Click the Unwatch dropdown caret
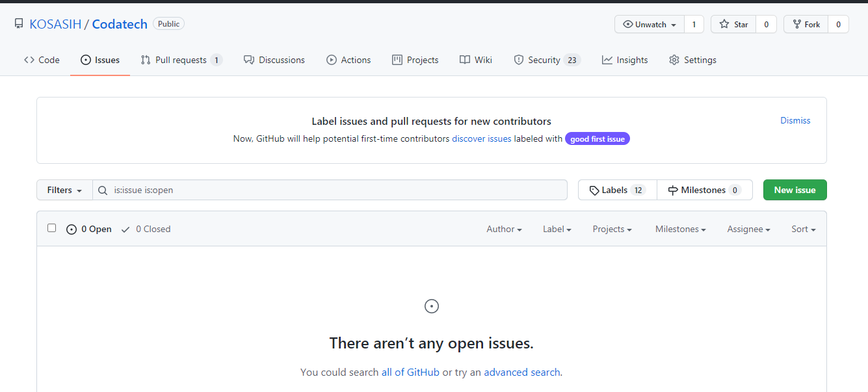Screen dimensions: 868x392 674,25
